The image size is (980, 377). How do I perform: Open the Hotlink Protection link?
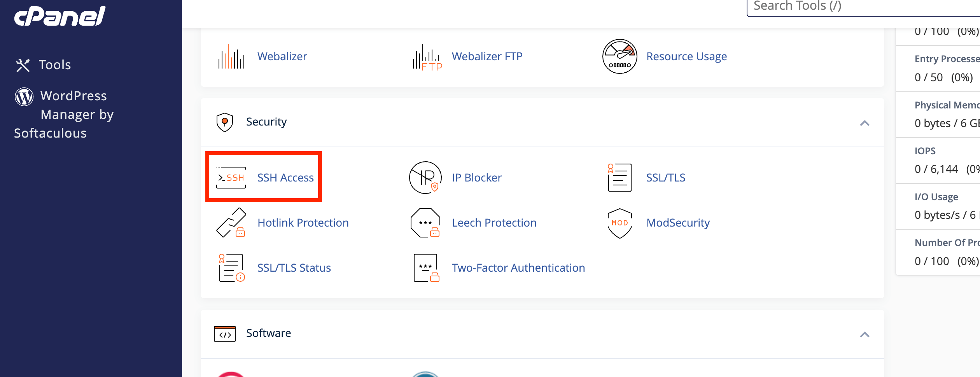click(x=303, y=223)
